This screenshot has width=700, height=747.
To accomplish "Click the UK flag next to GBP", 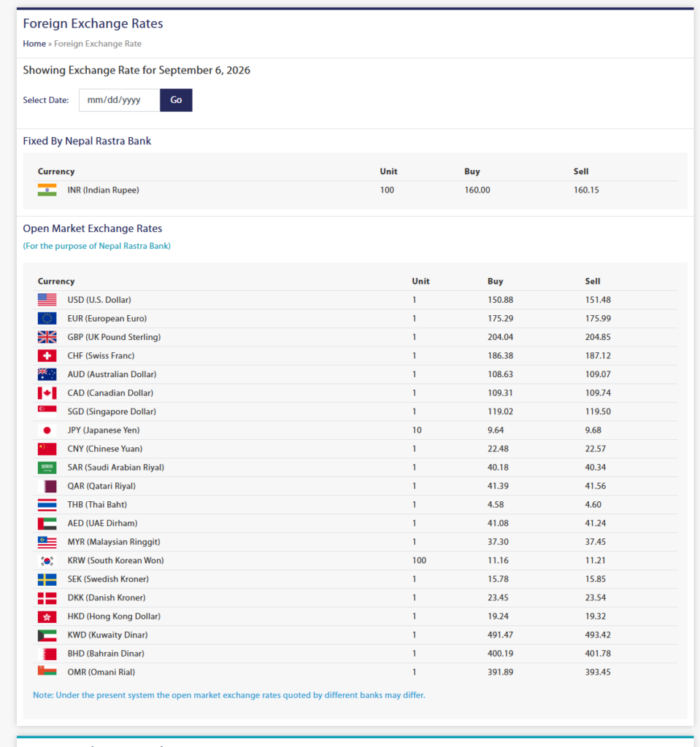I will click(47, 337).
